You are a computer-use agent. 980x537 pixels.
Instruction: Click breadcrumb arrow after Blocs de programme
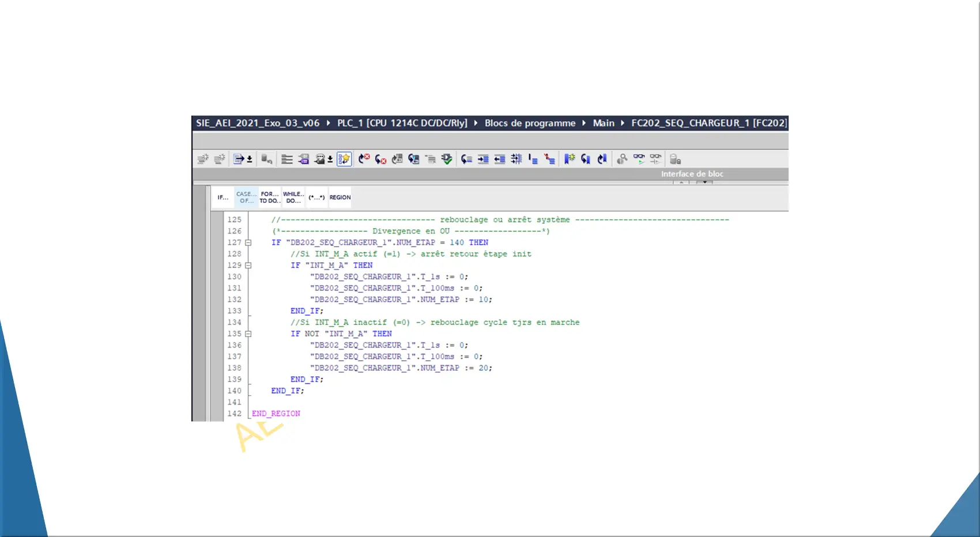click(584, 123)
